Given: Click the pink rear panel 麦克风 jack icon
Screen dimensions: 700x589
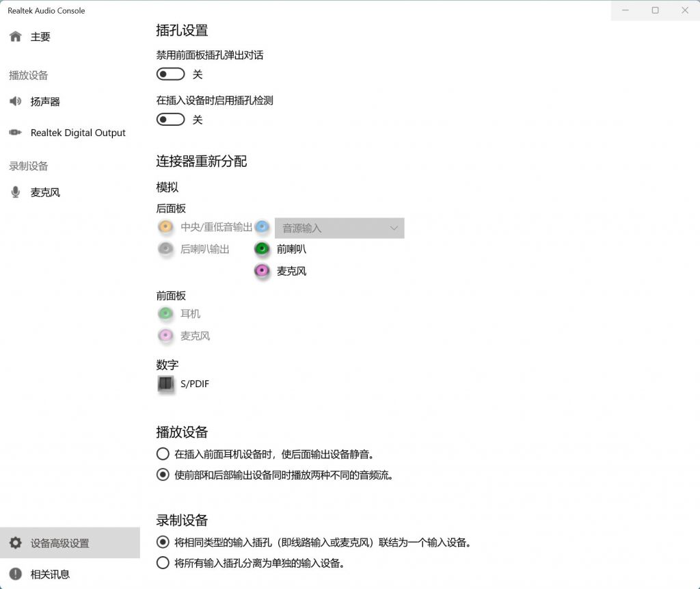Looking at the screenshot, I should coord(262,270).
